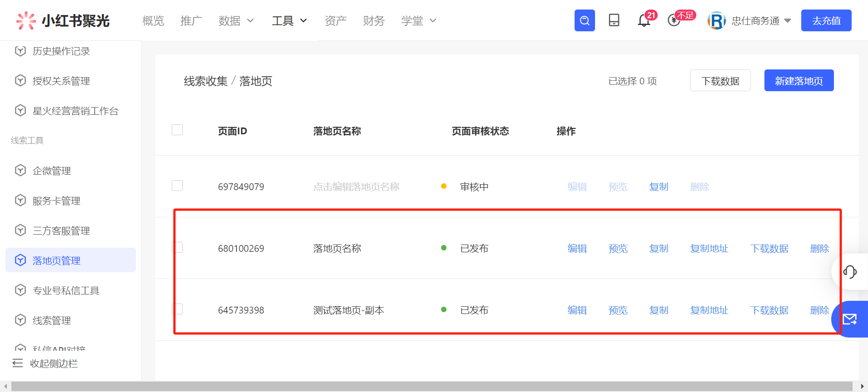
Task: Open 线索管理 in the sidebar
Action: coord(52,320)
